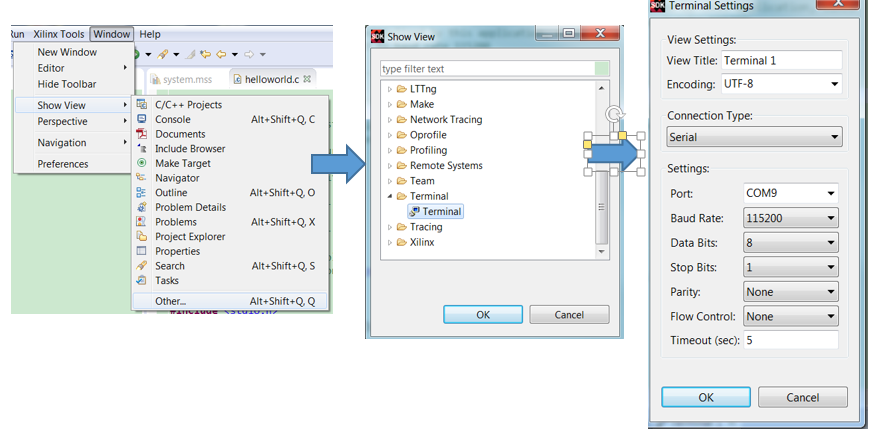
Task: Click scroll-down arrow in Show View list
Action: pos(602,251)
